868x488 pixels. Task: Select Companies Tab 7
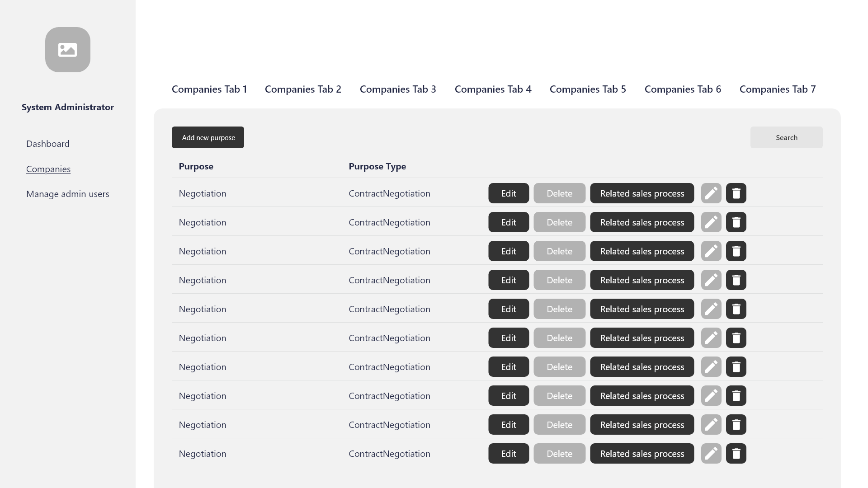[x=777, y=89]
